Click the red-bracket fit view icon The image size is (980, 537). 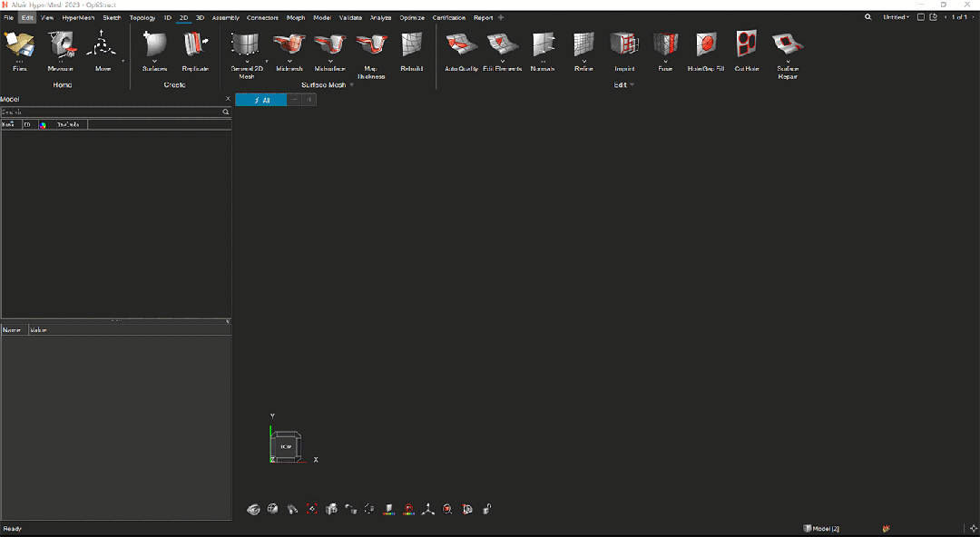click(x=312, y=509)
